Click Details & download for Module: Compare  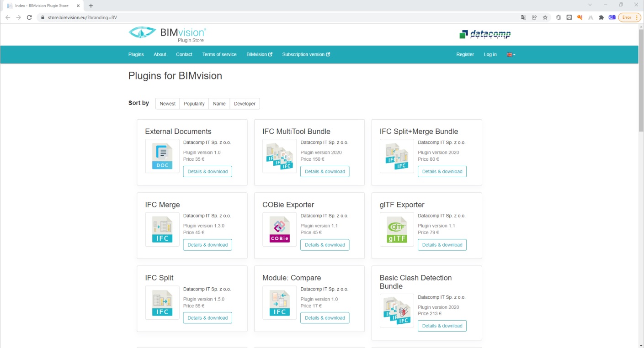click(x=325, y=318)
